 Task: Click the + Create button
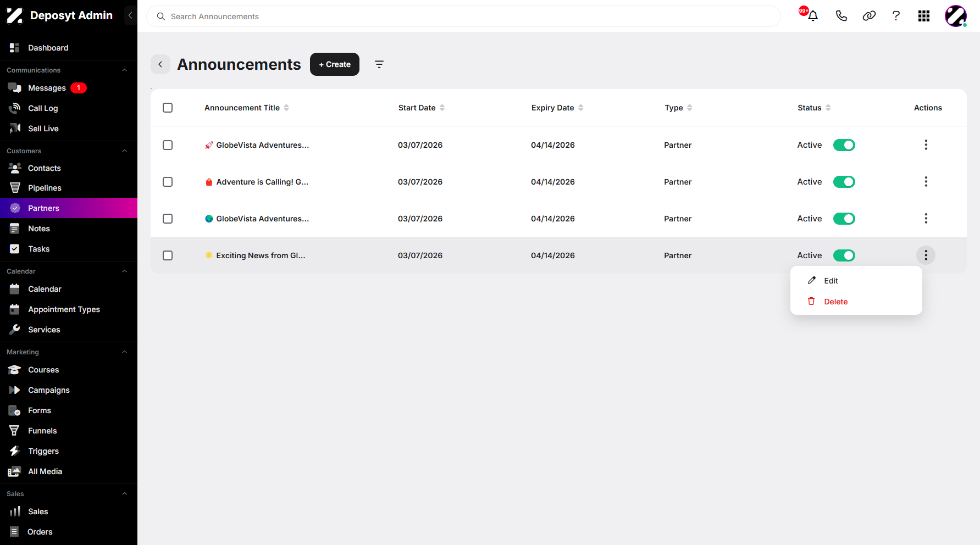point(335,64)
